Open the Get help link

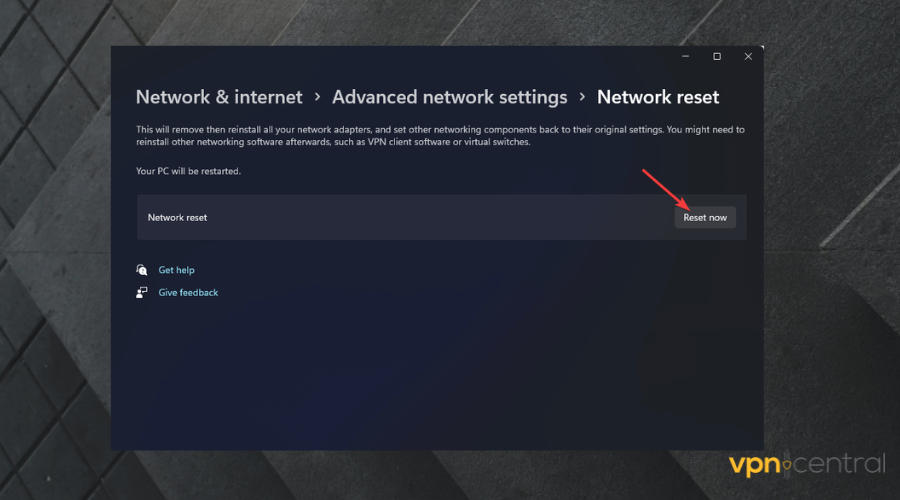coord(176,270)
